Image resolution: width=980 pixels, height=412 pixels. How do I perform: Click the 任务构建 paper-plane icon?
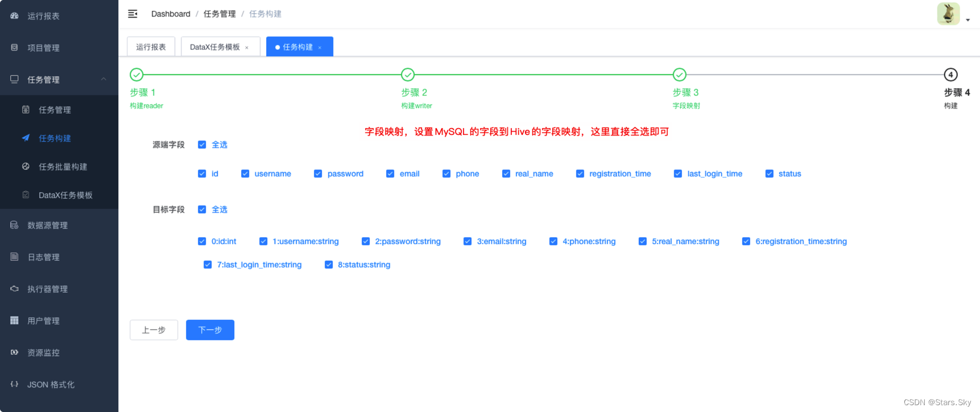tap(26, 138)
